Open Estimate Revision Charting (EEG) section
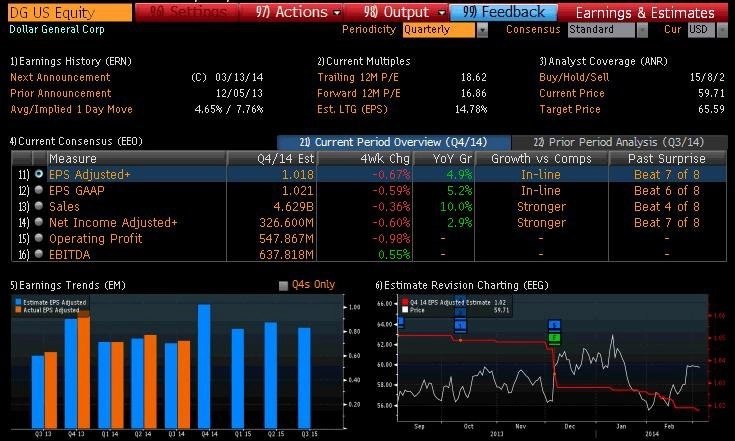735x441 pixels. click(462, 285)
